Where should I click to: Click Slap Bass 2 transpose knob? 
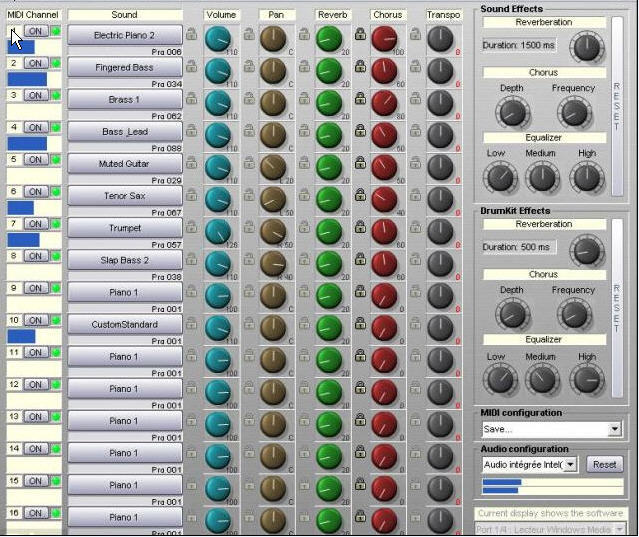click(x=440, y=264)
